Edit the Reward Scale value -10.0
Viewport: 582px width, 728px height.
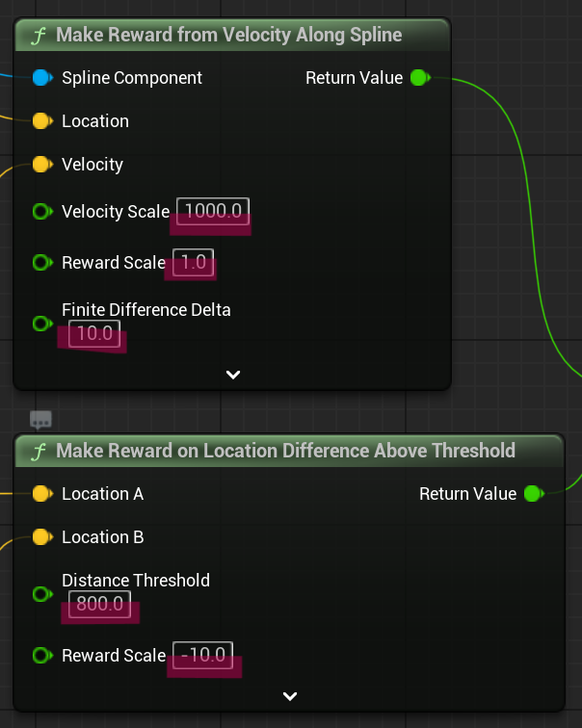pos(202,656)
